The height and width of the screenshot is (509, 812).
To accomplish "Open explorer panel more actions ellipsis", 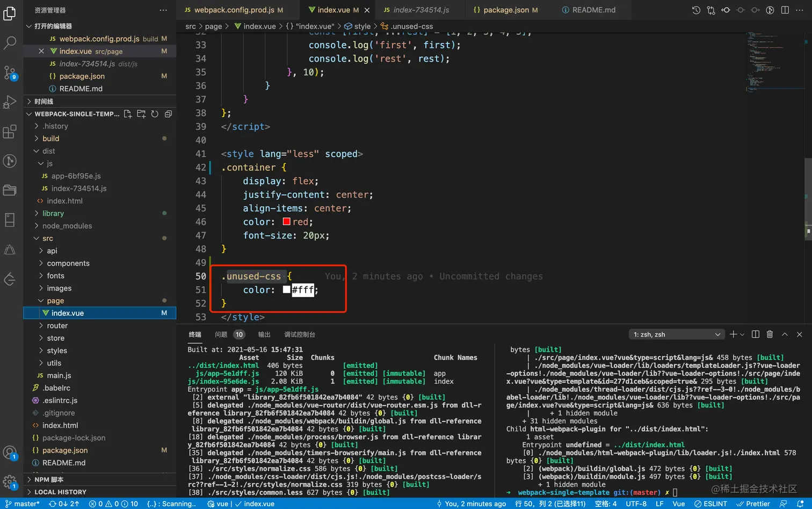I will pyautogui.click(x=163, y=10).
